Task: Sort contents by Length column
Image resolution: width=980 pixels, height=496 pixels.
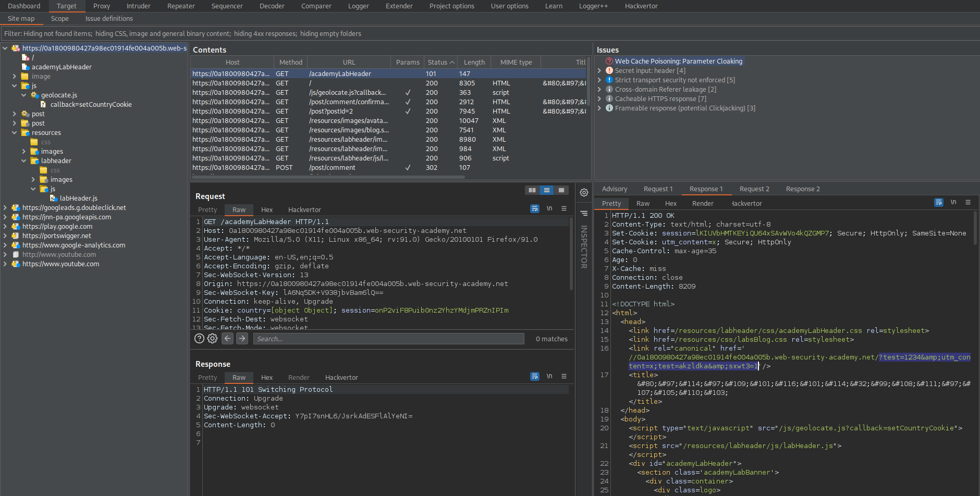Action: [x=474, y=63]
